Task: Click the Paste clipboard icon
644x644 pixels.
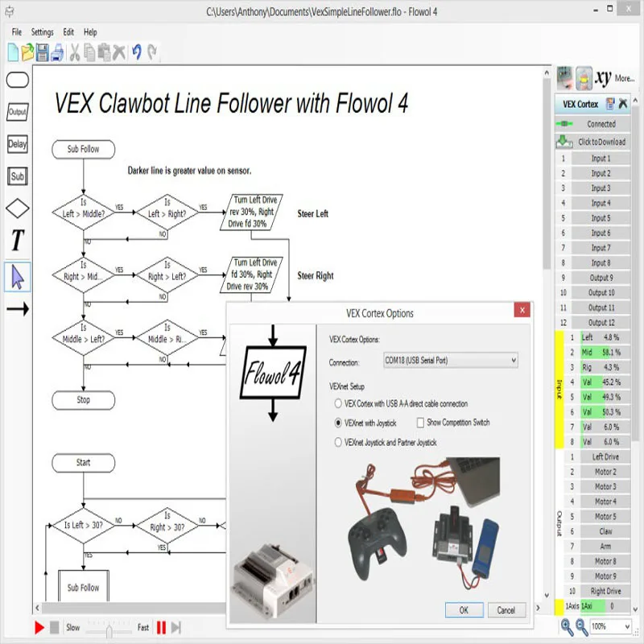Action: tap(104, 52)
